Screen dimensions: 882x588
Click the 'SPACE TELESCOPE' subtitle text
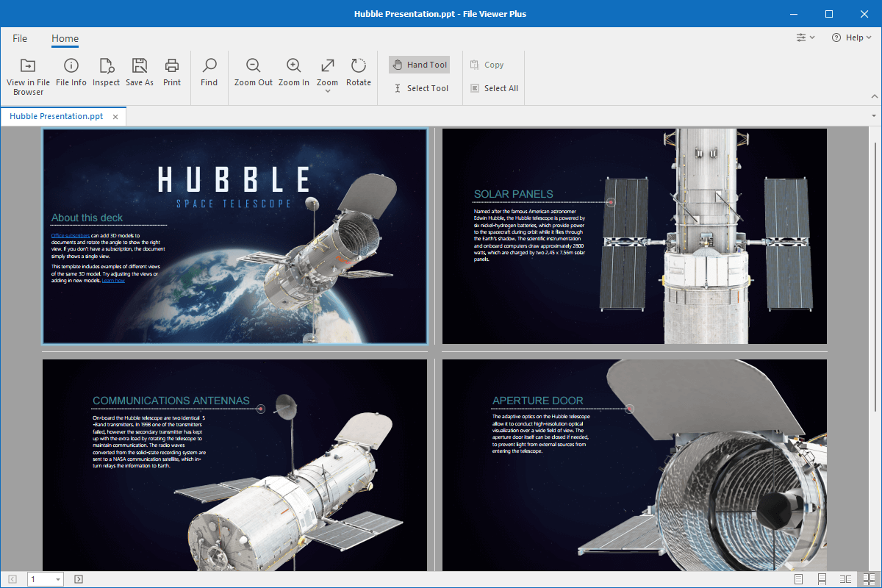(234, 204)
